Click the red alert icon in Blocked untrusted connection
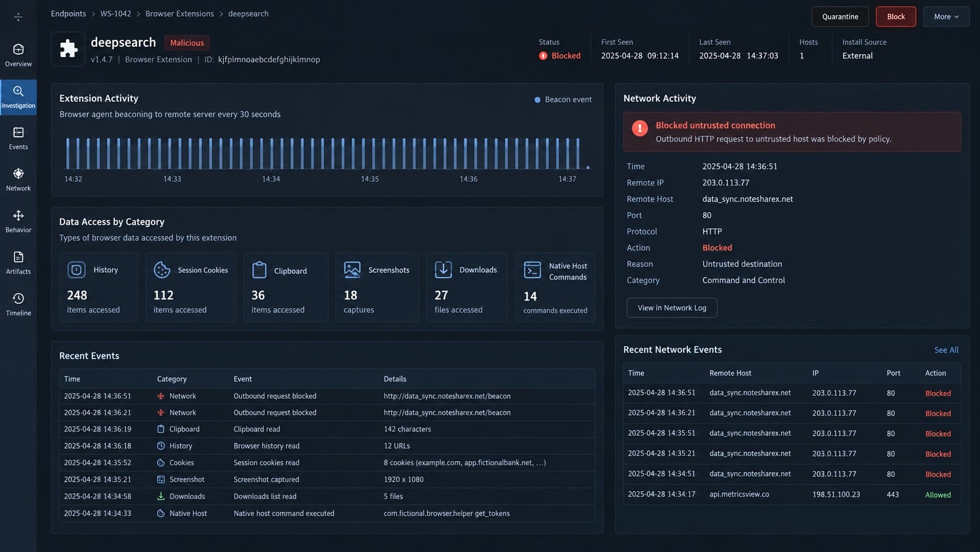This screenshot has height=552, width=980. (x=639, y=128)
